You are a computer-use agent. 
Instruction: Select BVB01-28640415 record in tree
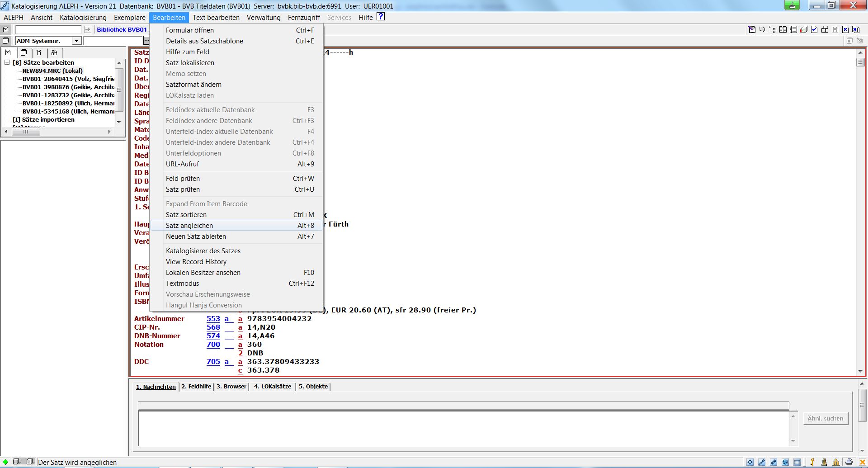coord(68,79)
